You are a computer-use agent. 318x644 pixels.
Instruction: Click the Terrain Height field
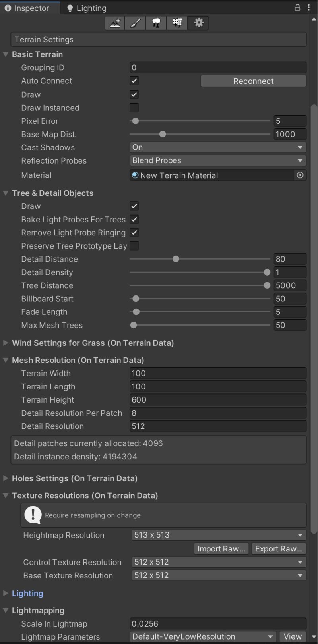[218, 400]
